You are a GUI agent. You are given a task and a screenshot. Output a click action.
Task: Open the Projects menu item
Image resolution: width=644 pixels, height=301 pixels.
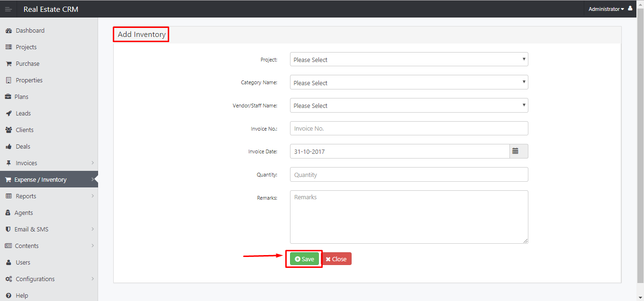point(49,47)
